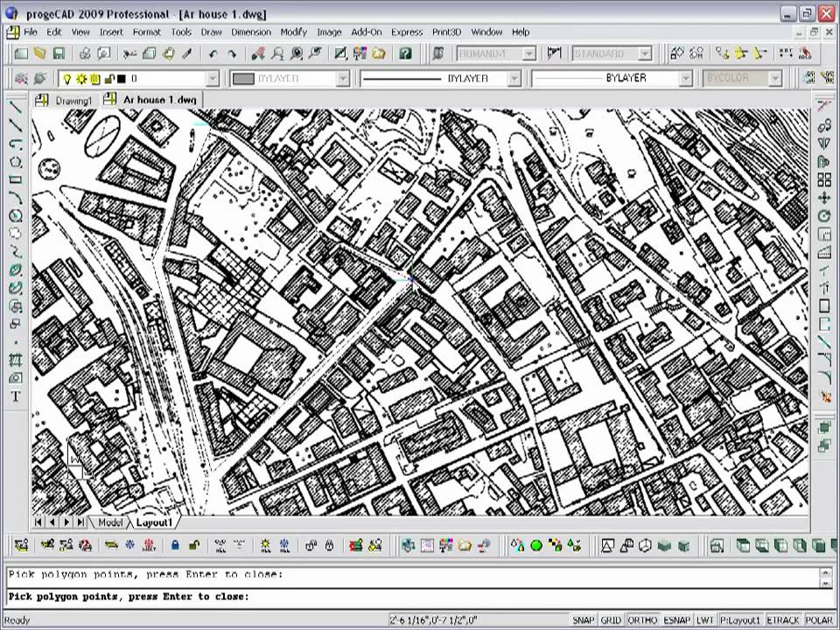Open the ROMAND text style dropdown
840x630 pixels.
coord(528,53)
